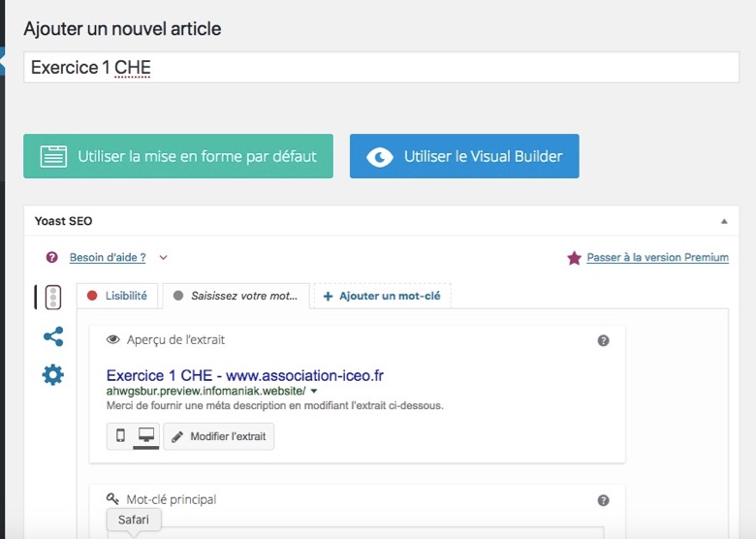Image resolution: width=756 pixels, height=539 pixels.
Task: Expand the Besoin d'aide chevron
Action: tap(164, 258)
